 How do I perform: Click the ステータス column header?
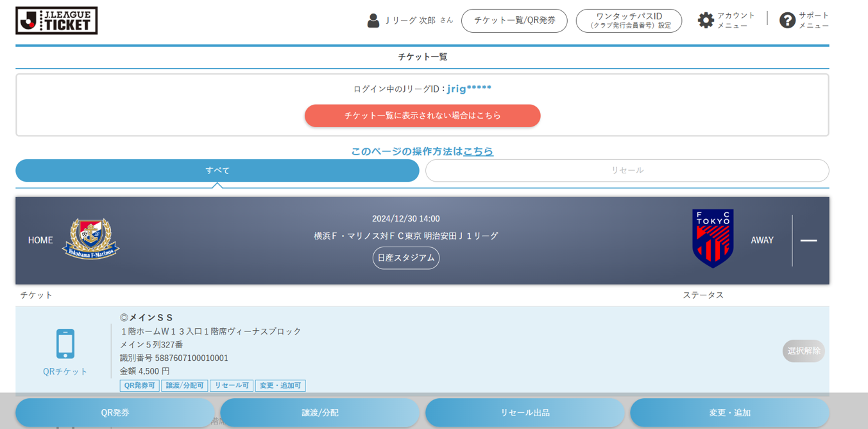[x=703, y=295]
